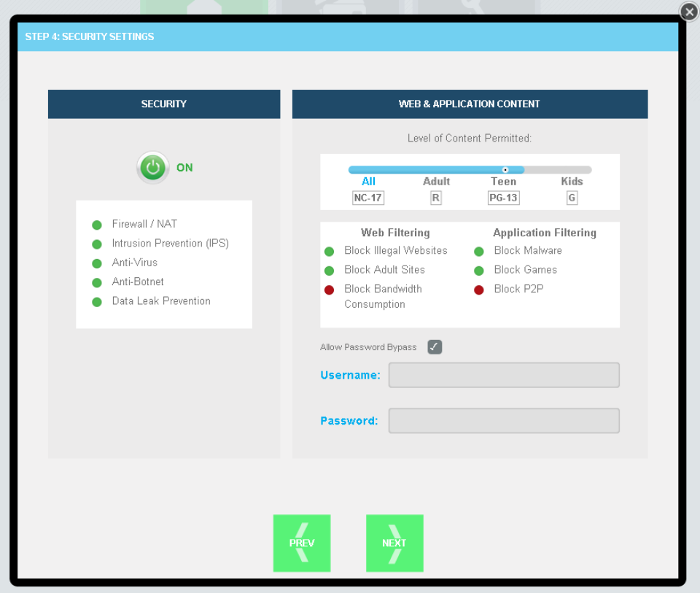Click the Web Filtering heading
This screenshot has width=700, height=593.
coord(395,233)
